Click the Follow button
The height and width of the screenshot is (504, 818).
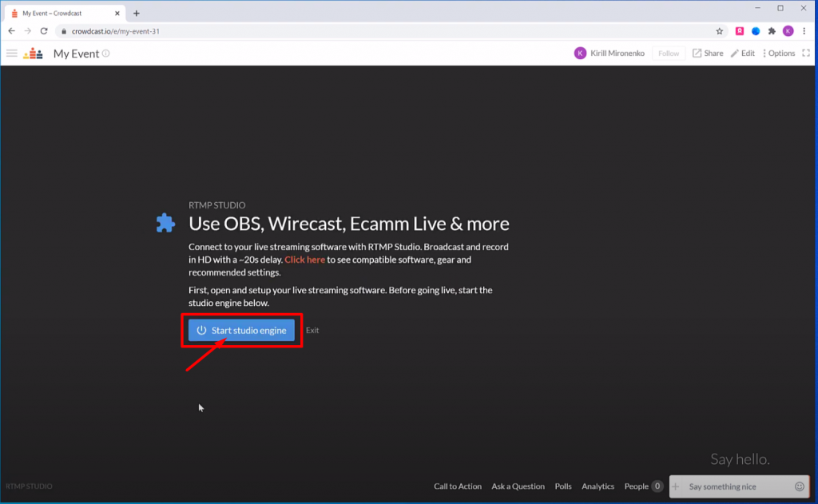coord(669,54)
